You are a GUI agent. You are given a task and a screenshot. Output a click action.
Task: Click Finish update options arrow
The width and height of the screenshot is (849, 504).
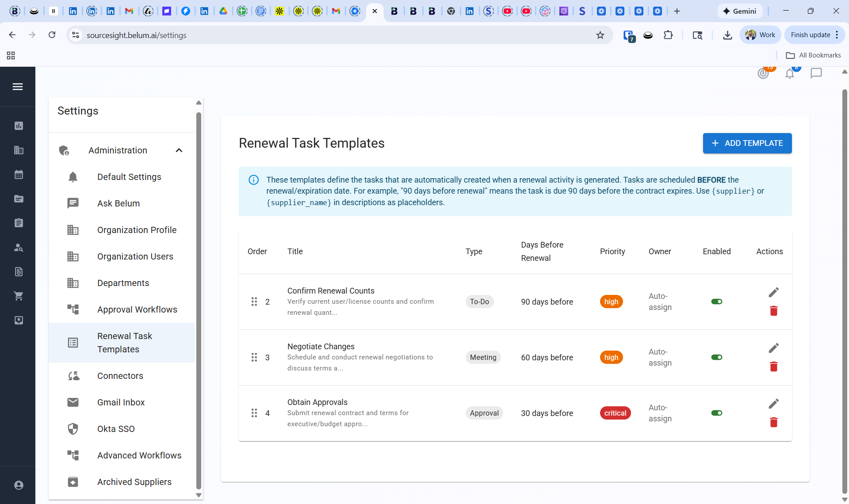(x=837, y=34)
